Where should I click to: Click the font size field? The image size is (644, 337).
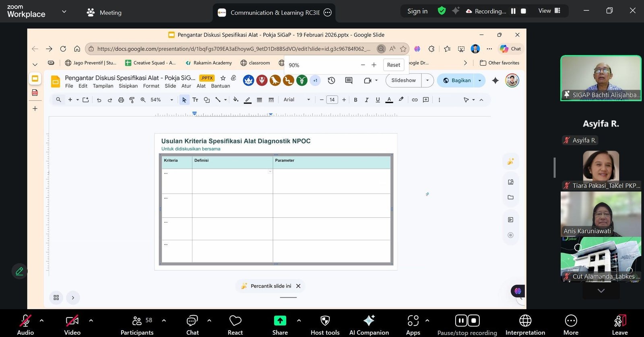pos(332,100)
